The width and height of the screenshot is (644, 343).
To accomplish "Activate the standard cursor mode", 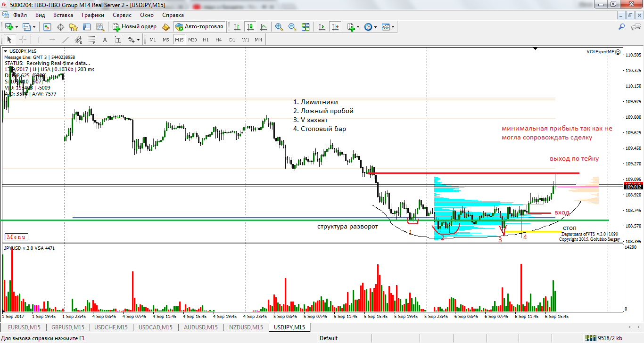I will (x=9, y=40).
